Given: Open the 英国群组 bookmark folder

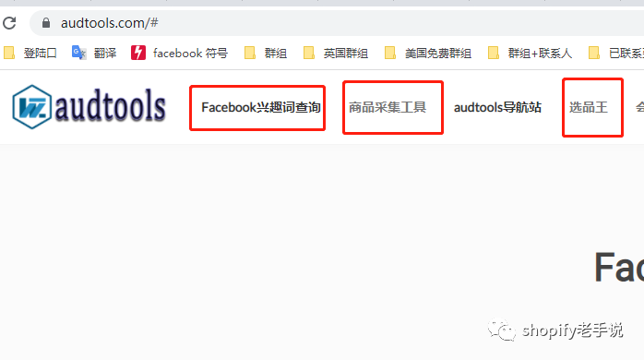Looking at the screenshot, I should click(x=336, y=53).
